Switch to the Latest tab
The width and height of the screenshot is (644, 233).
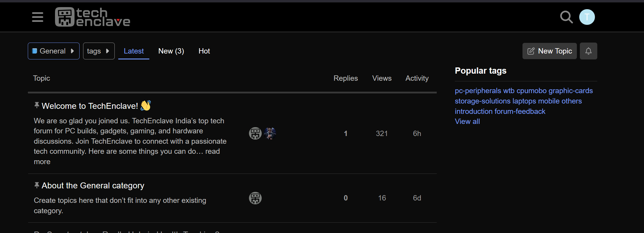(134, 51)
